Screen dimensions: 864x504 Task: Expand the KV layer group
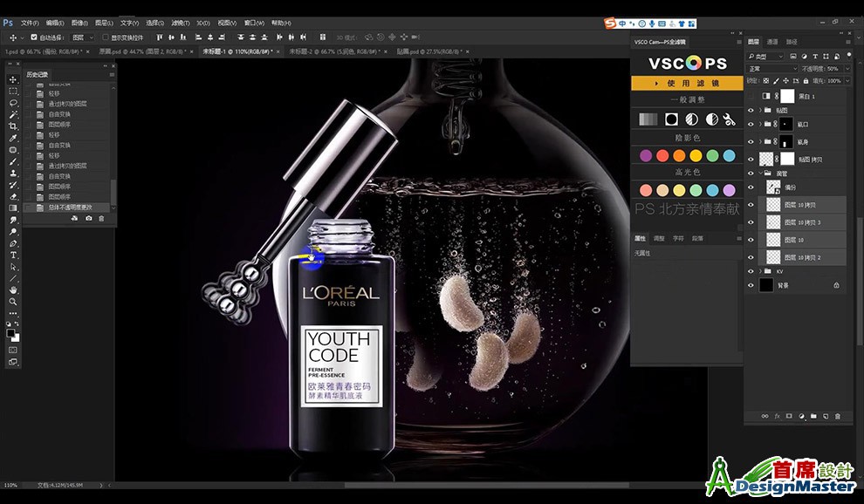point(760,271)
